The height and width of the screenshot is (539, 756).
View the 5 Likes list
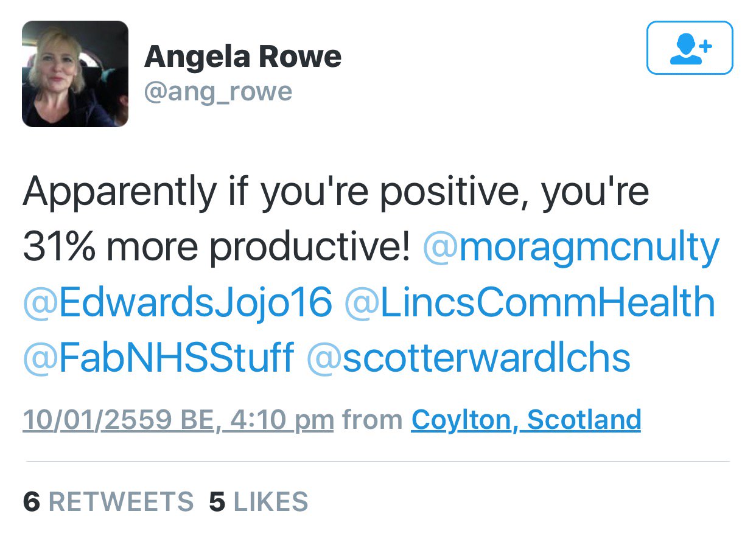click(259, 502)
